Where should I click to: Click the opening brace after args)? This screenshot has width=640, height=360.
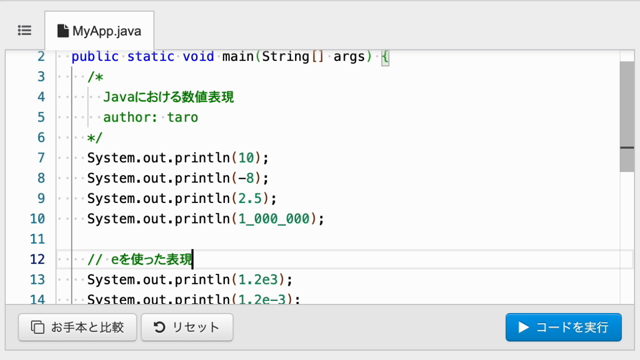(385, 57)
